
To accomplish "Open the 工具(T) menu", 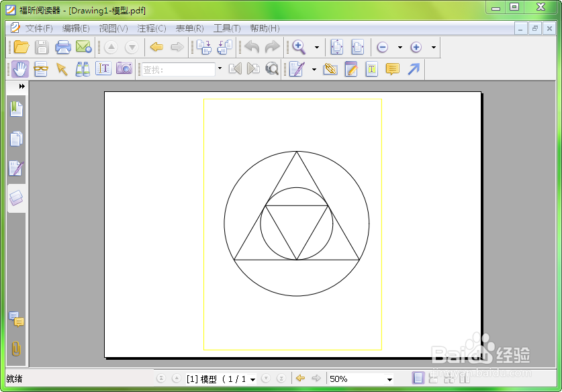I will (227, 28).
